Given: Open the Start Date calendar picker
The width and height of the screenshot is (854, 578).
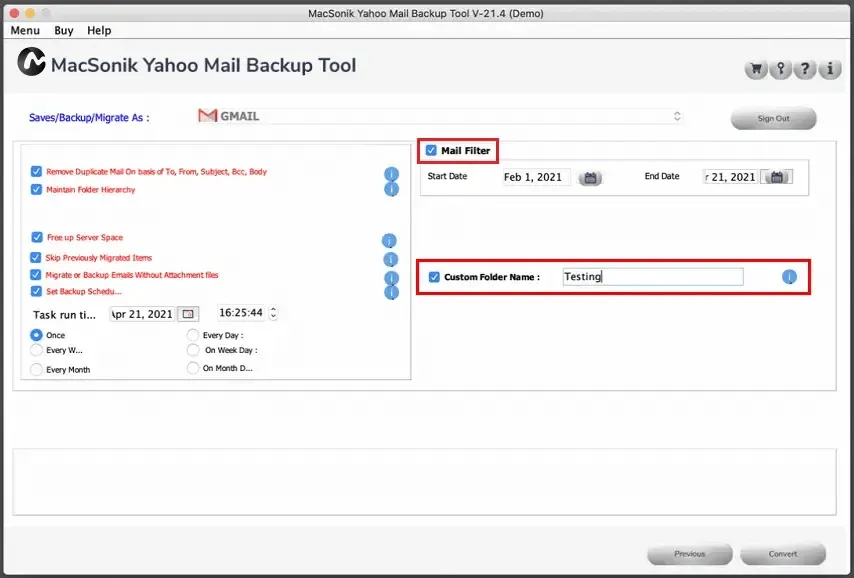Looking at the screenshot, I should click(590, 178).
